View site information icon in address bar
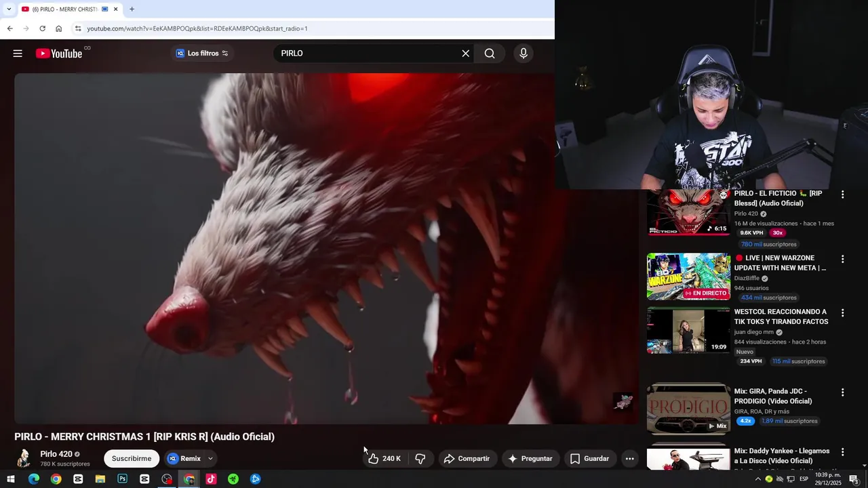This screenshot has height=488, width=868. (x=78, y=28)
